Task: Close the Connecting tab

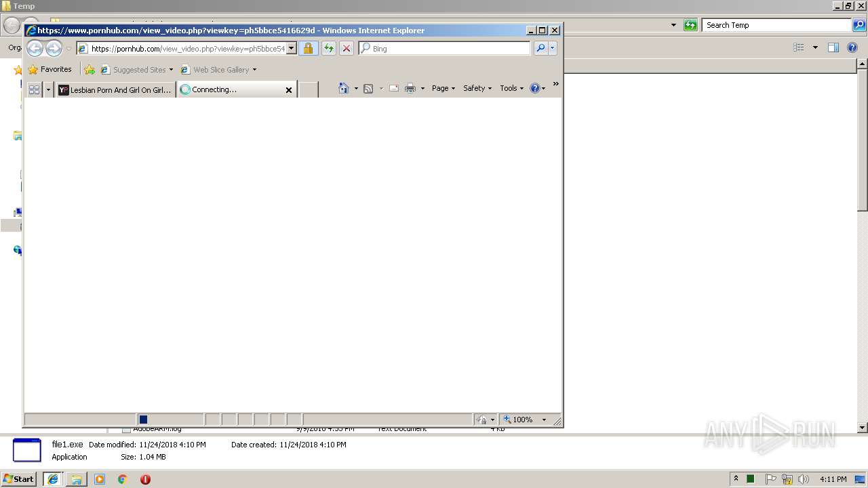Action: (288, 89)
